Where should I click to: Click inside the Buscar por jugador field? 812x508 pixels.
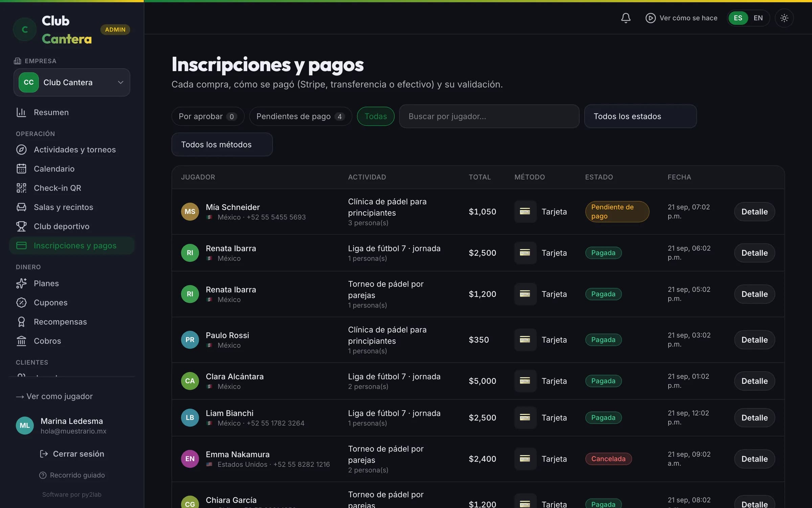[489, 116]
